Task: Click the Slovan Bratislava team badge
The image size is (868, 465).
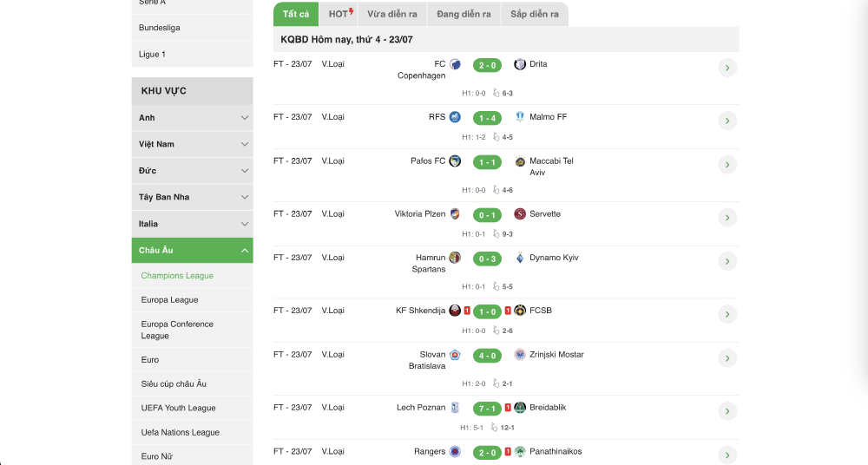Action: [455, 355]
